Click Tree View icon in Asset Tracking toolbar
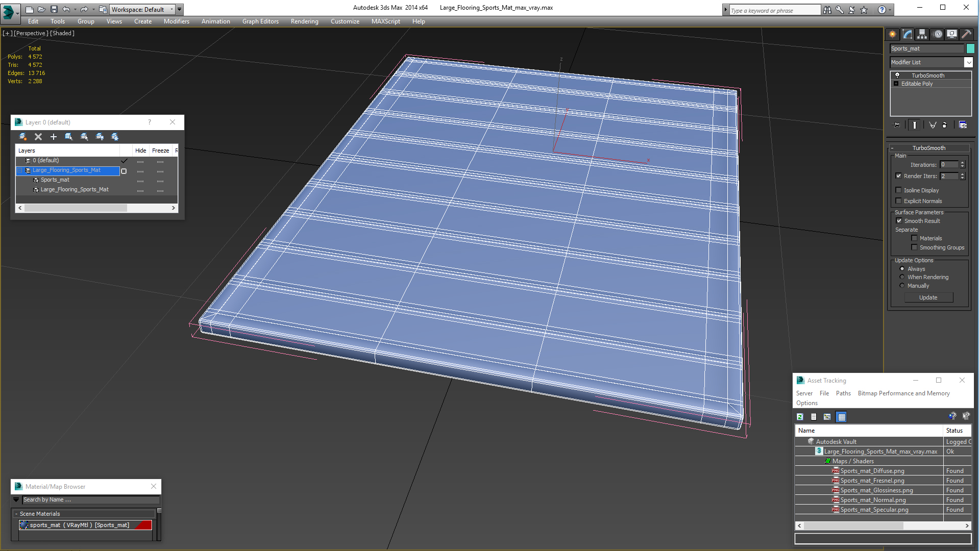 click(x=827, y=417)
